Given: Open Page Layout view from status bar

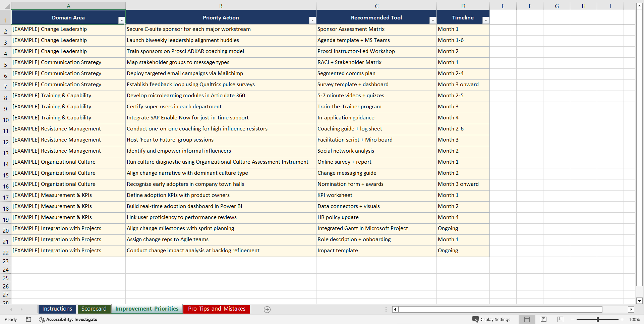Looking at the screenshot, I should pyautogui.click(x=543, y=319).
